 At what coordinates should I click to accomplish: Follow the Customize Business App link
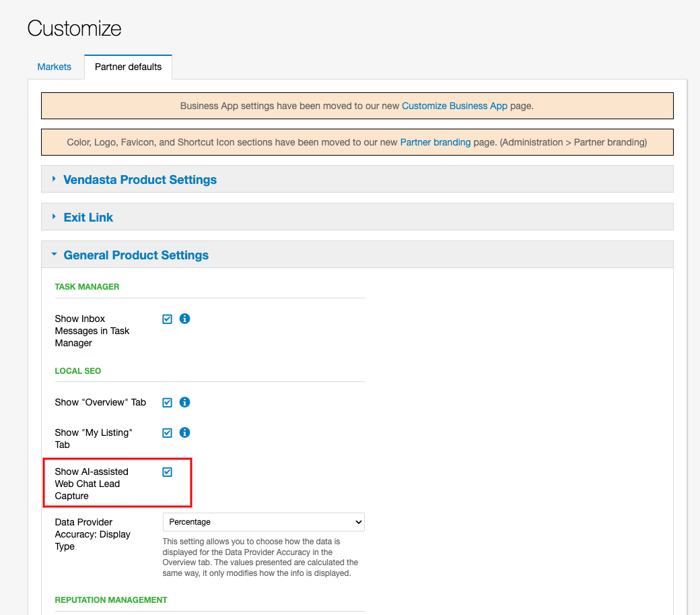[454, 106]
